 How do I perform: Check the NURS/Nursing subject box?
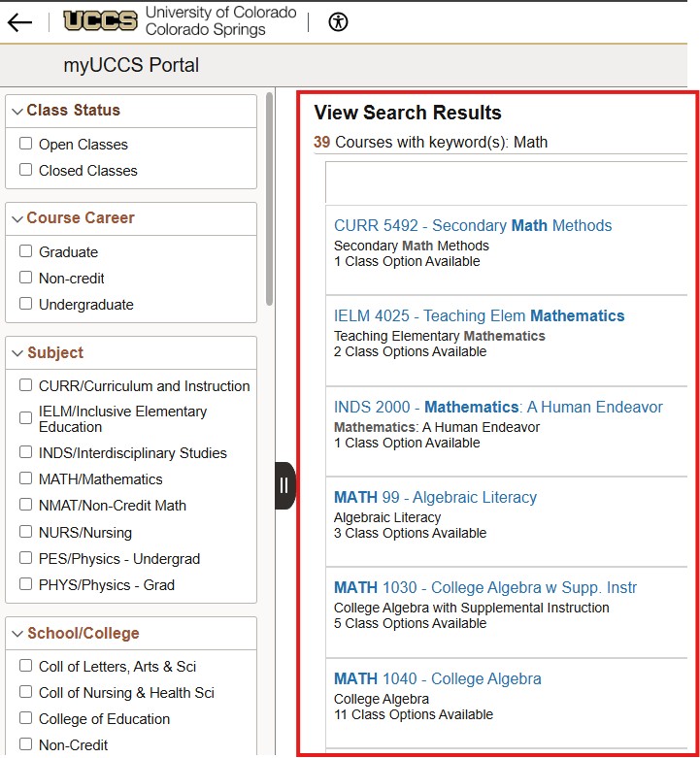coord(26,532)
